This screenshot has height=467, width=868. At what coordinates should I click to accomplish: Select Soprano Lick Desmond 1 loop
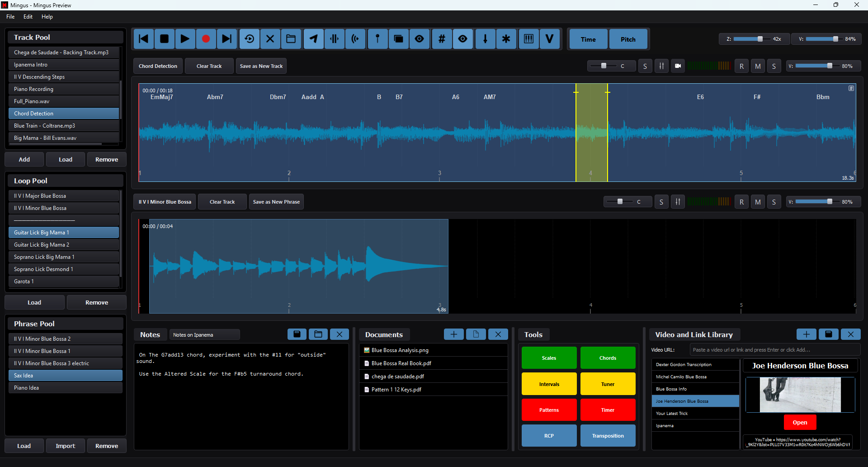64,269
